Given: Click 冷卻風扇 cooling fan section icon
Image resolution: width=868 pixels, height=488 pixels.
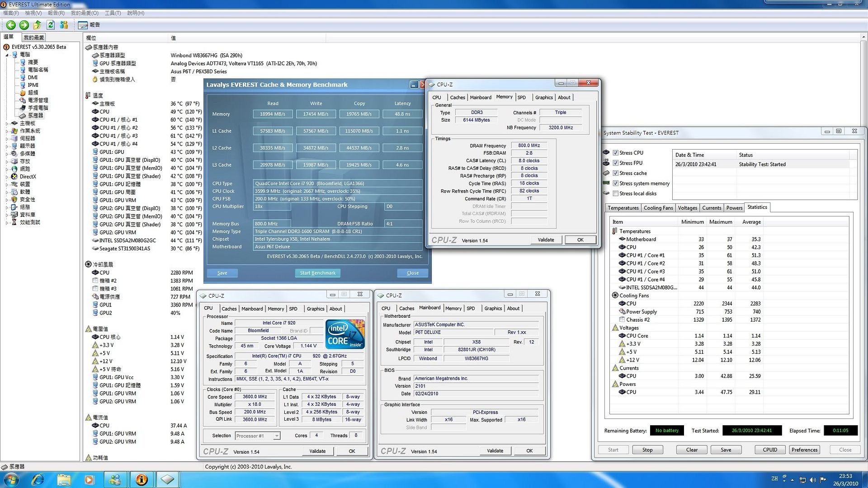Looking at the screenshot, I should 88,264.
